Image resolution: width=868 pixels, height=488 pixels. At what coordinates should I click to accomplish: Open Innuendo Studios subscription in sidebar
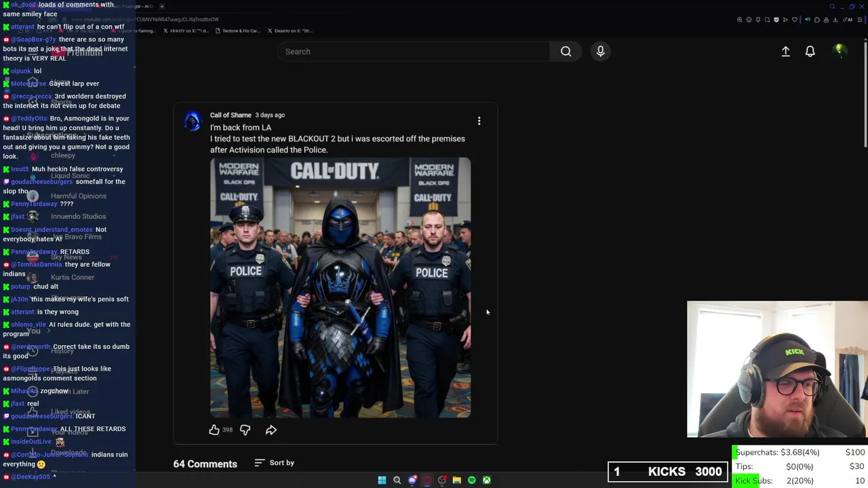[x=78, y=216]
